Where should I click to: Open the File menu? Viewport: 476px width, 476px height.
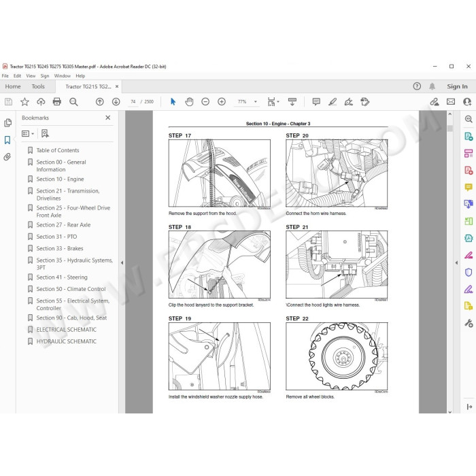[x=5, y=76]
